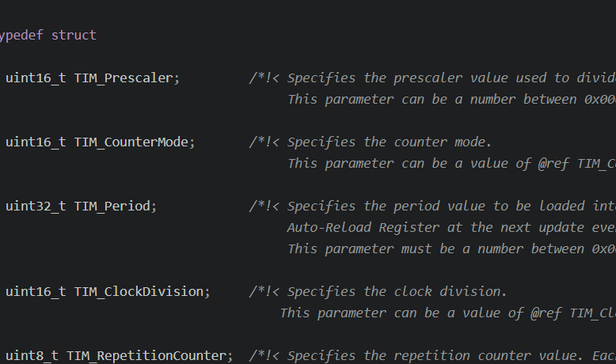Click uint32_t type before TIM_Period
Image resolution: width=616 pixels, height=364 pixels.
36,207
